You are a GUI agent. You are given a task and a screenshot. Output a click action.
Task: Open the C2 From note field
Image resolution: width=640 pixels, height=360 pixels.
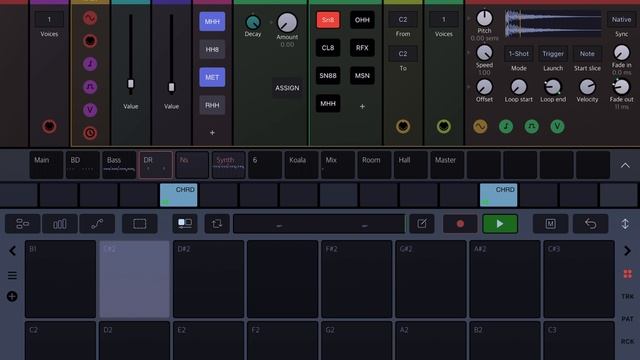tap(403, 20)
